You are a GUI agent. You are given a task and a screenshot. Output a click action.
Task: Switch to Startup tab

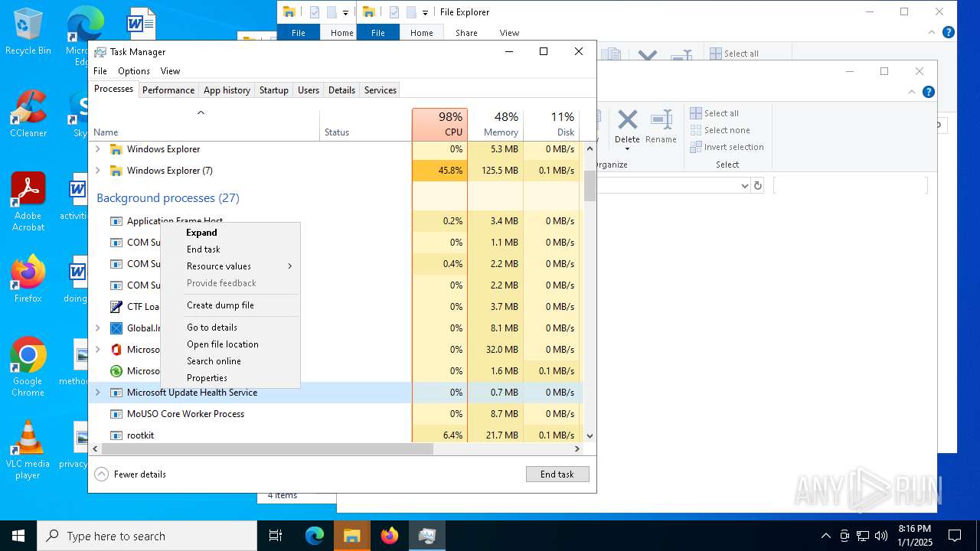click(x=273, y=90)
